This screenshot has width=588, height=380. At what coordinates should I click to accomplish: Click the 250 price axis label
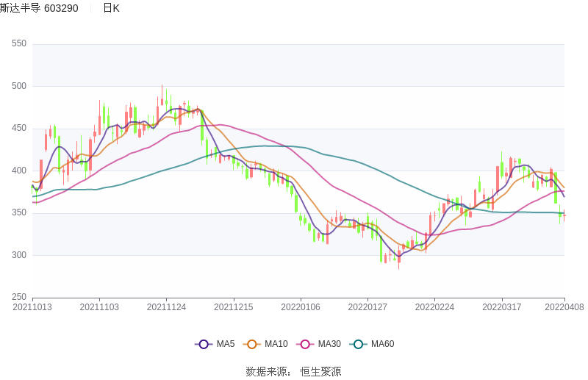pyautogui.click(x=19, y=297)
